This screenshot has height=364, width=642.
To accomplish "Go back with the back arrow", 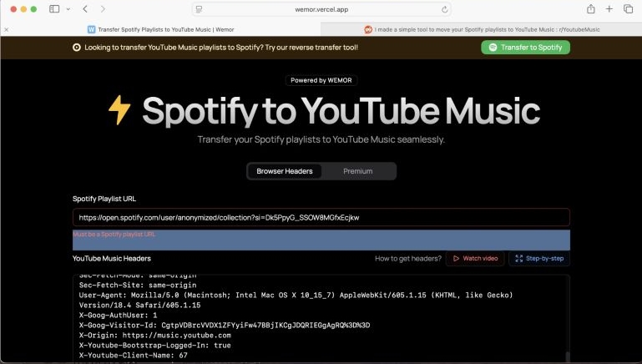I will pyautogui.click(x=85, y=9).
